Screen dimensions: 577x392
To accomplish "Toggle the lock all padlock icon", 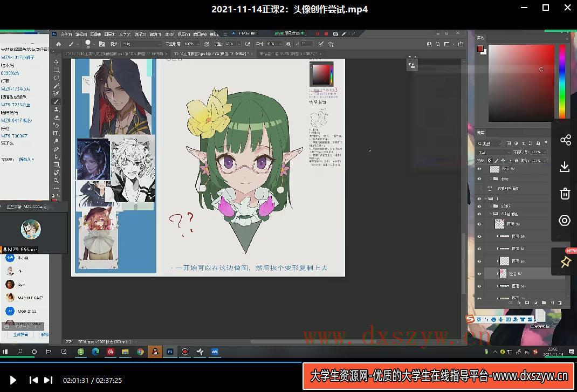I will (x=517, y=161).
